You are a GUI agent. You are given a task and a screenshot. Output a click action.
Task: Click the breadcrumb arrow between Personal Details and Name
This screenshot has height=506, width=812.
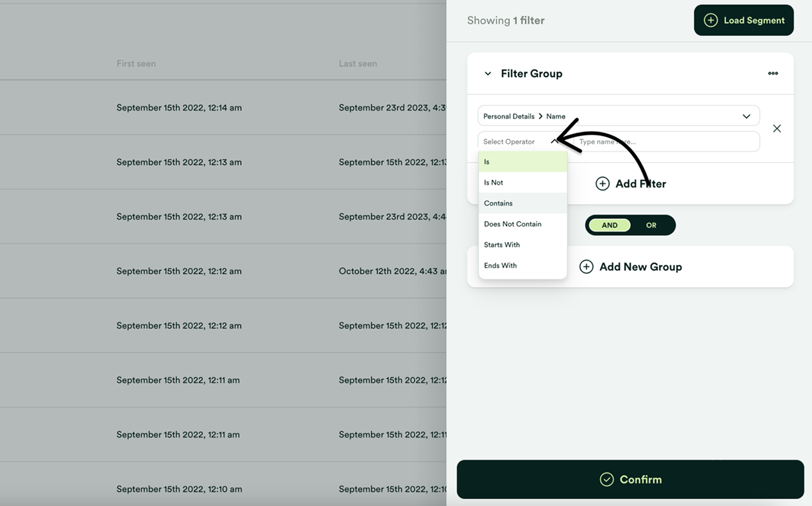click(540, 116)
